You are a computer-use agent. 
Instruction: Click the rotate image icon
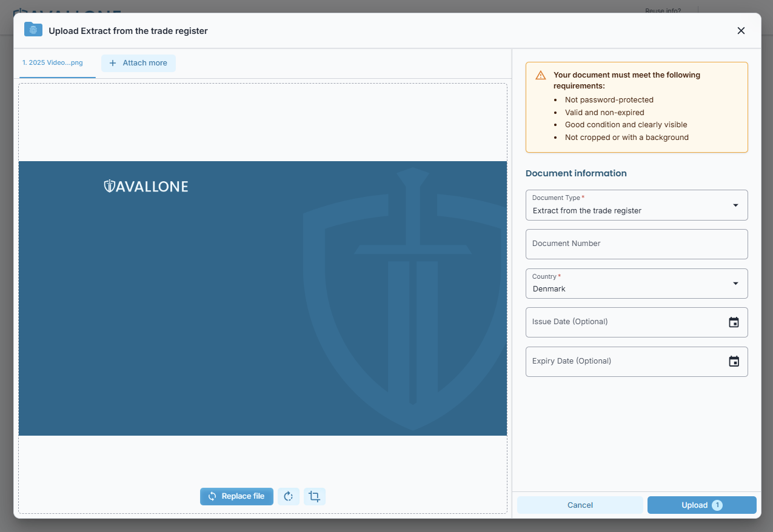(289, 496)
